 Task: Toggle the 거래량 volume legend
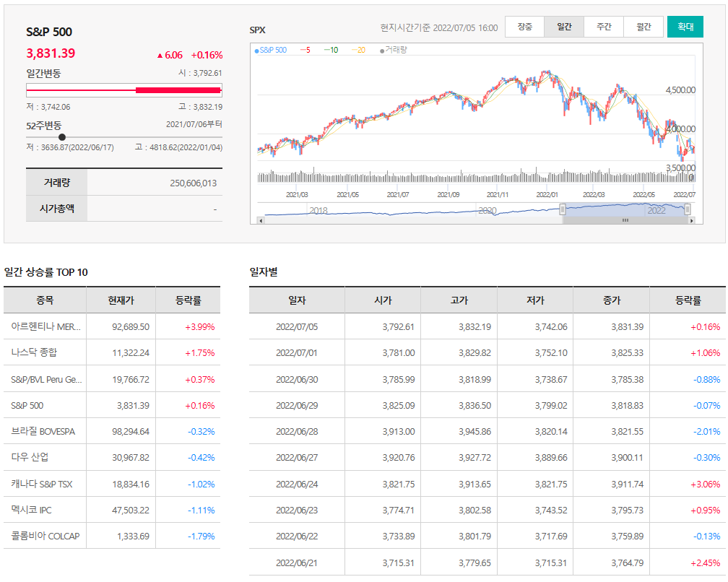pyautogui.click(x=393, y=50)
